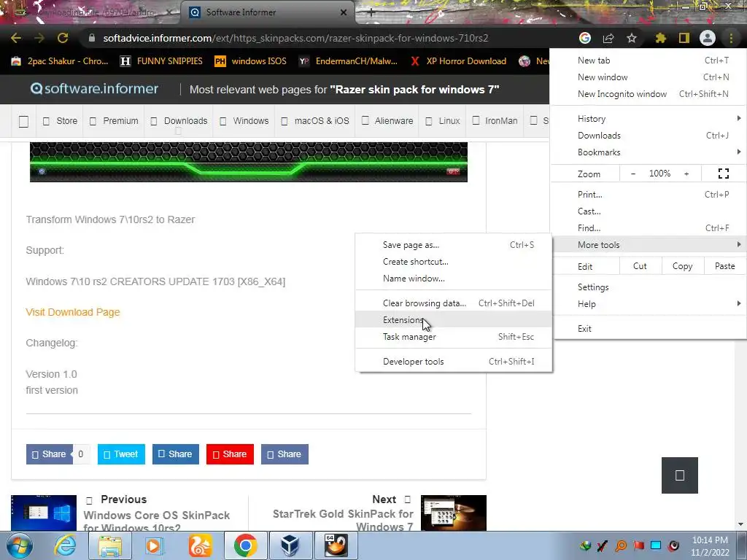This screenshot has height=560, width=747.
Task: Select the Alienware navigation item
Action: pos(387,121)
